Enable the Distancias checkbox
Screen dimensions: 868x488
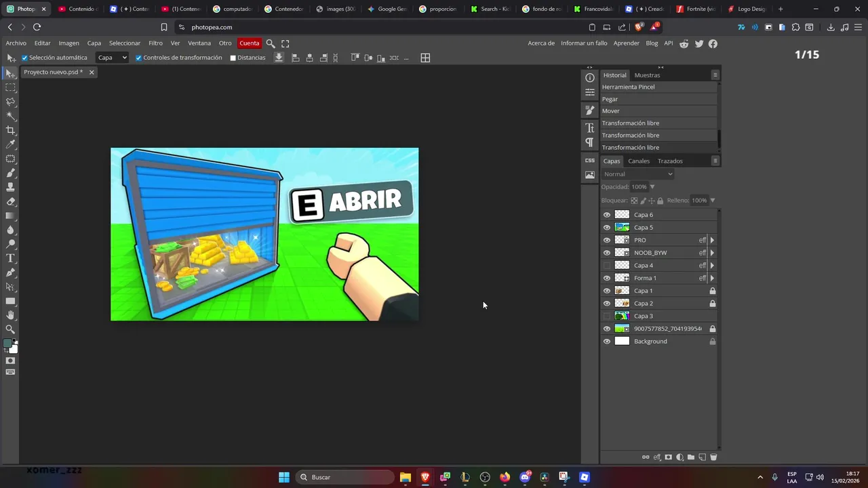pyautogui.click(x=233, y=58)
